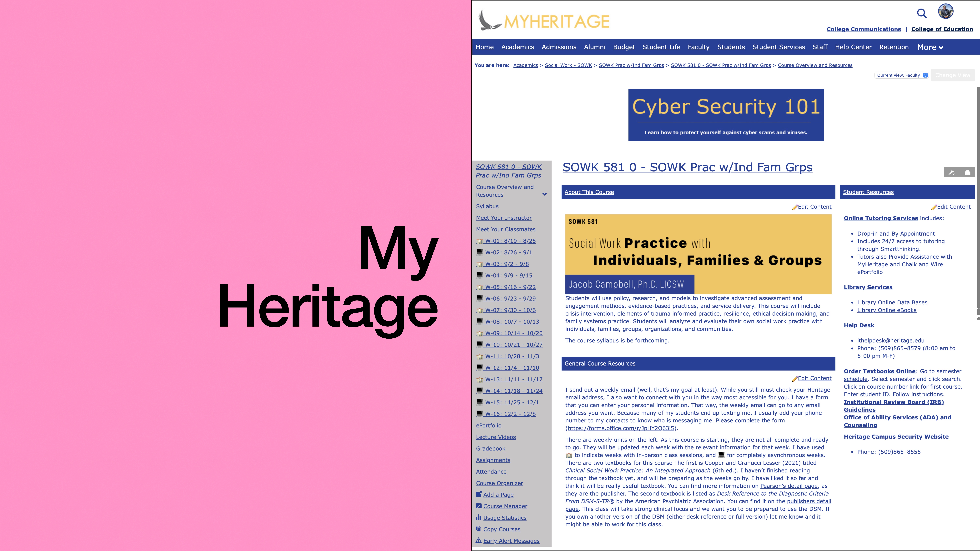The height and width of the screenshot is (551, 980).
Task: Click the pencil Edit Content icon above course description
Action: tap(795, 207)
